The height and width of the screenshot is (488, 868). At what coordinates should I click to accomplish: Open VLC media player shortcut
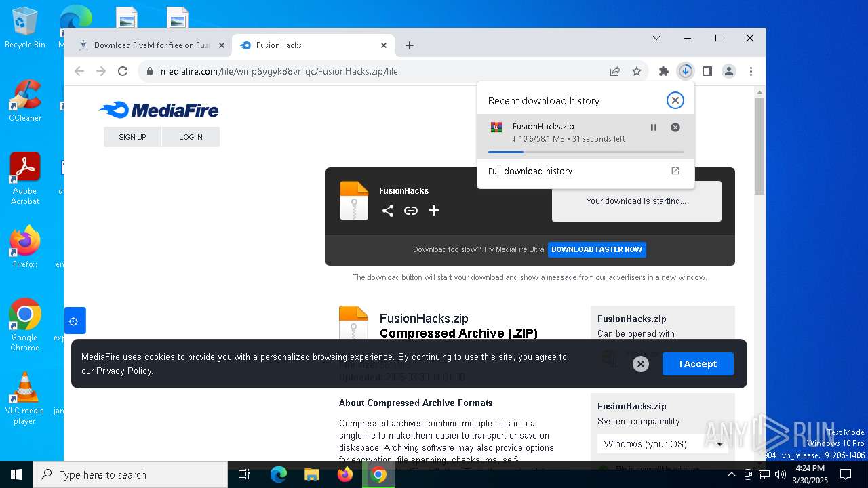click(x=25, y=399)
